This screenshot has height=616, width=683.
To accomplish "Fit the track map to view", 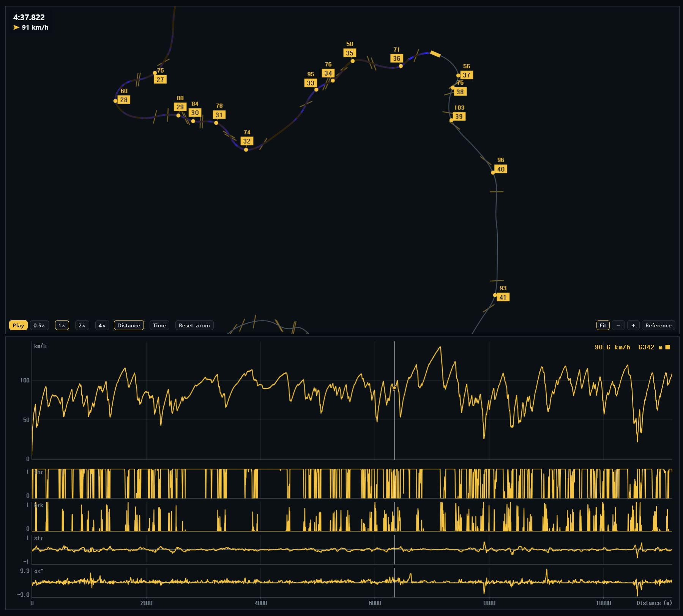I will coord(603,325).
